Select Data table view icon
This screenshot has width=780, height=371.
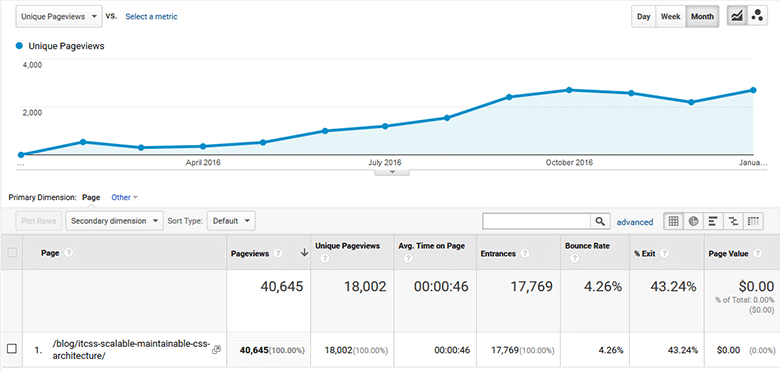point(673,221)
